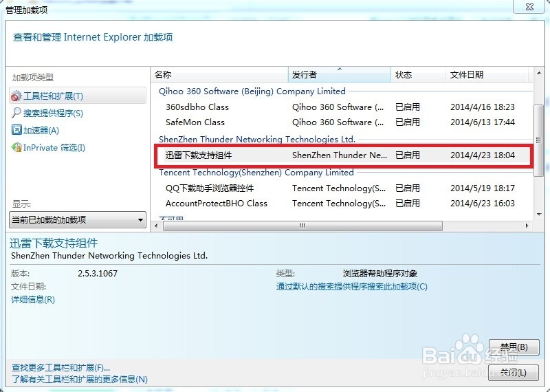550x392 pixels.
Task: Sort by the 文件日期 column header
Action: coord(487,74)
